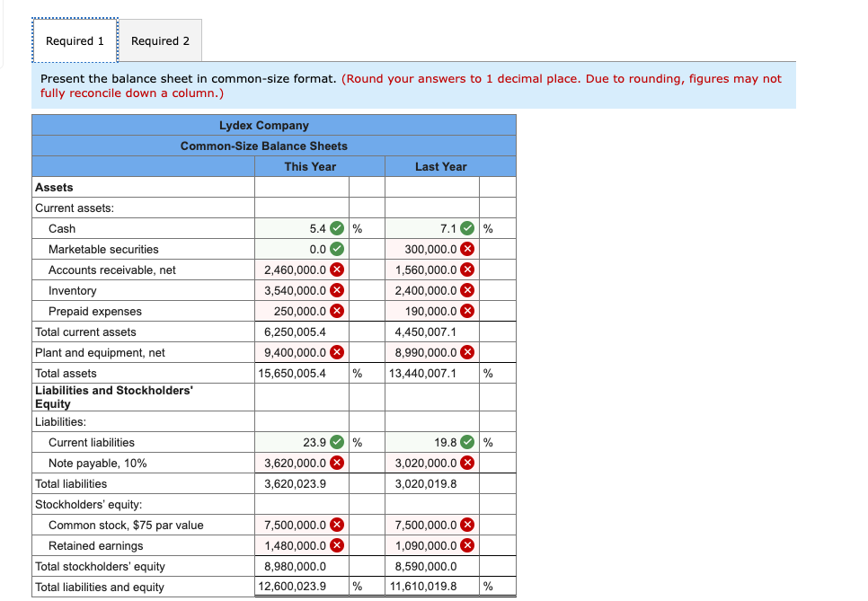Image resolution: width=868 pixels, height=601 pixels.
Task: Edit This Year Prepaid expenses value 250,000.0
Action: [x=302, y=311]
